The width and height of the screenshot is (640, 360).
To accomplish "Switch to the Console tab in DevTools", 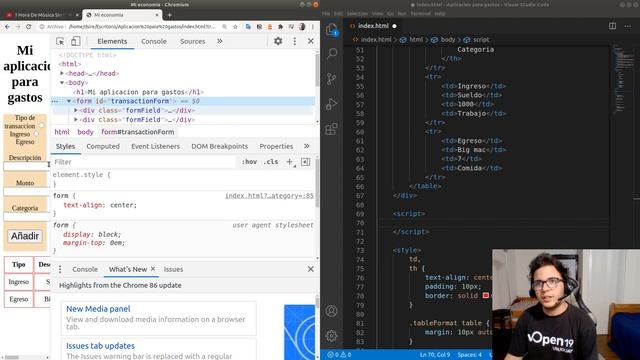I will (x=153, y=41).
